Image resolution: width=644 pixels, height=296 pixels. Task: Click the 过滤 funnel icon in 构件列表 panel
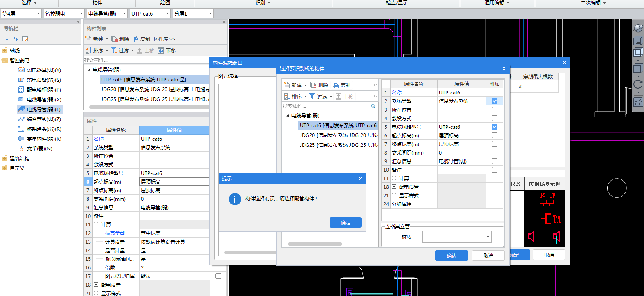[x=114, y=50]
